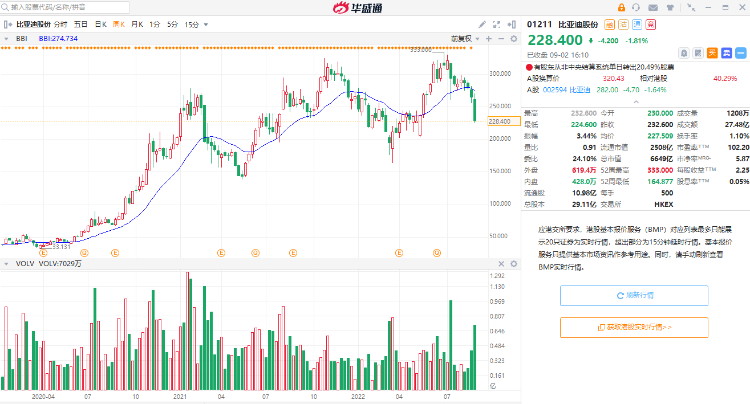
Task: Focus the stock code search field
Action: (65, 7)
